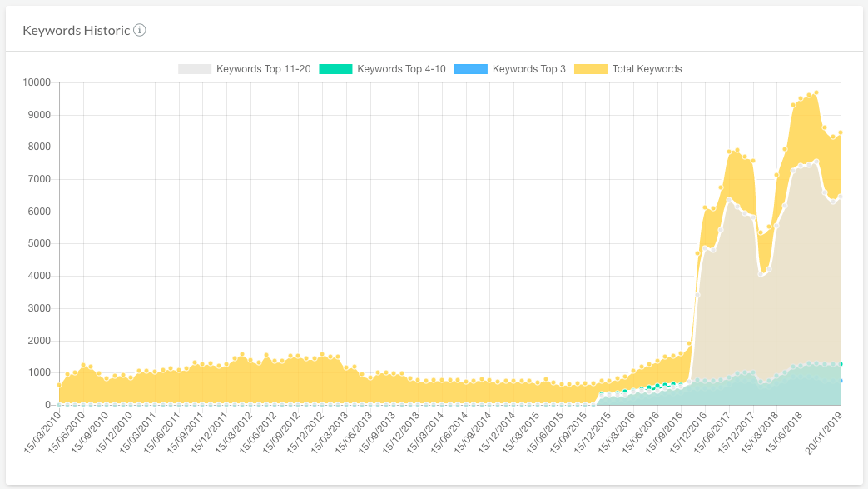Click the 15/03/2018 x-axis date label
Image resolution: width=868 pixels, height=489 pixels.
point(760,433)
